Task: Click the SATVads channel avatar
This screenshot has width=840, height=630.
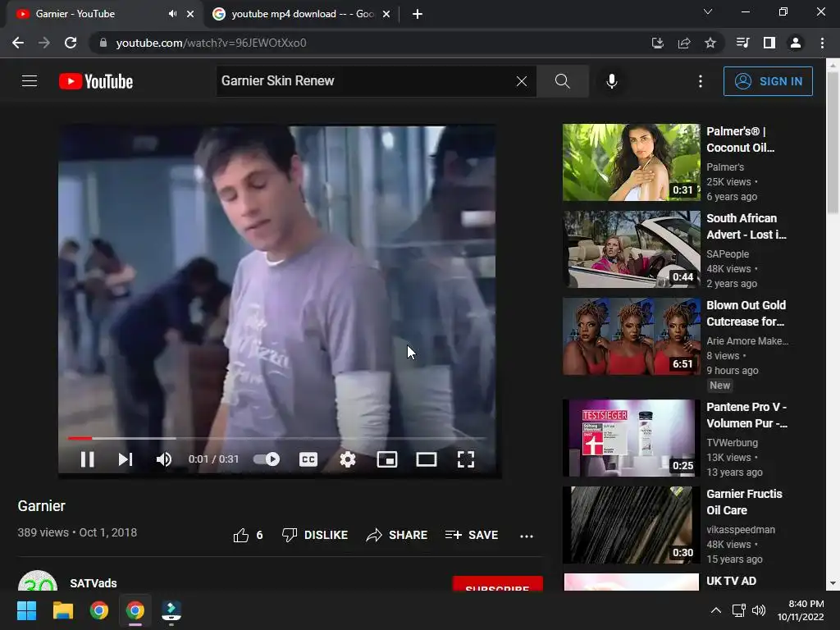Action: pos(38,582)
